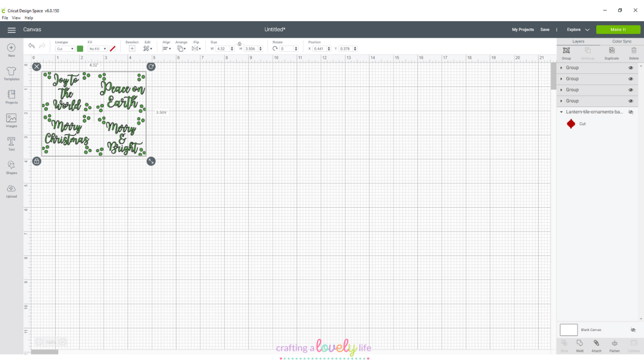Collapse the Lantern-tile-ornaments layer group
Screen dimensions: 644x362
pyautogui.click(x=561, y=112)
